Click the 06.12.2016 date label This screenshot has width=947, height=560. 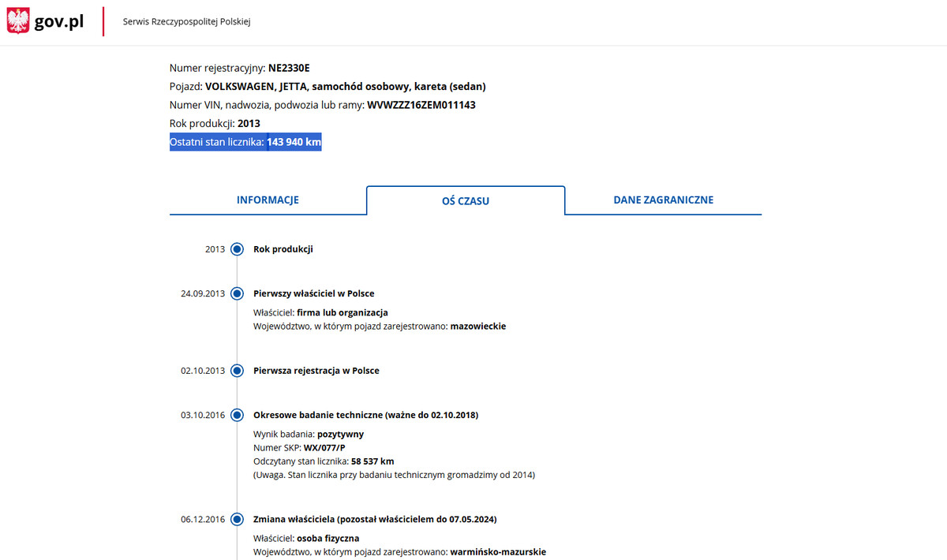coord(203,519)
